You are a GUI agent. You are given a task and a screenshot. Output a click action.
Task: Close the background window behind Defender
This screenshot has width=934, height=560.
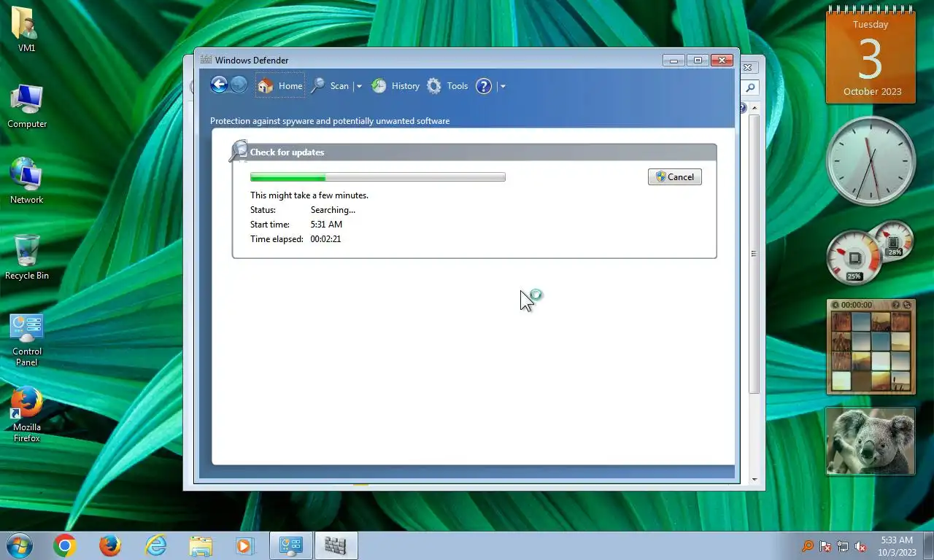[747, 67]
